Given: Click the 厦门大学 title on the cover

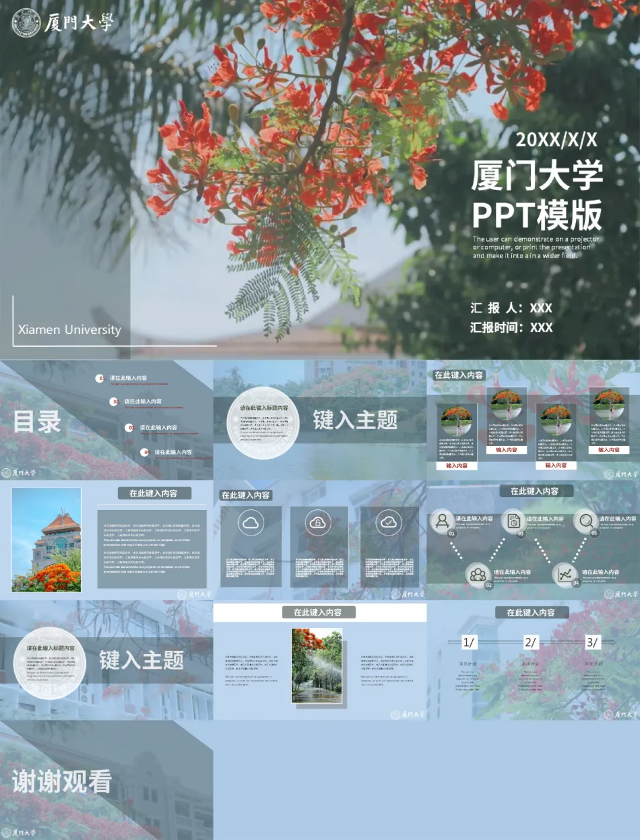Looking at the screenshot, I should pos(537,175).
